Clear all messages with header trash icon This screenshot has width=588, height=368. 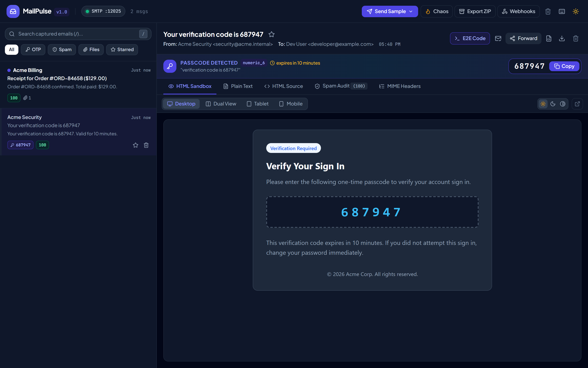click(x=548, y=11)
